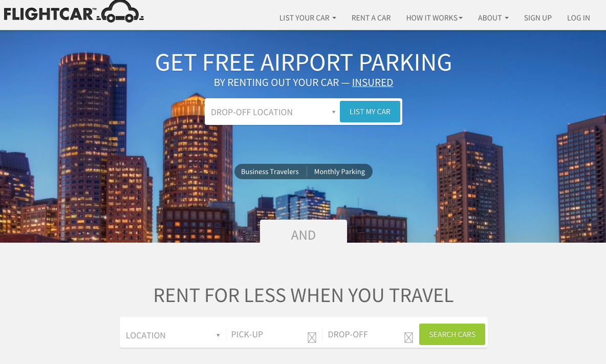
Task: Go to RENT A CAR page
Action: click(371, 18)
